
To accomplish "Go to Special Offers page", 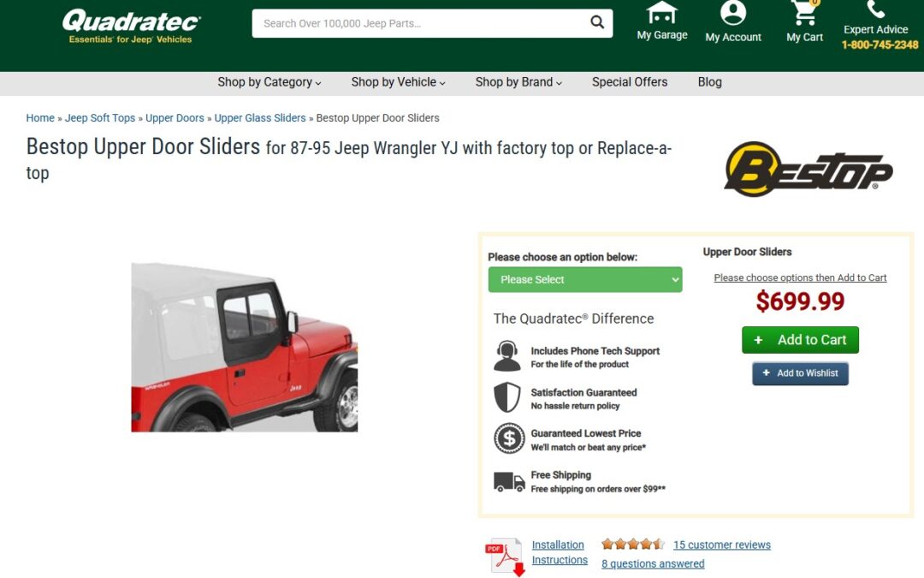I will [630, 82].
